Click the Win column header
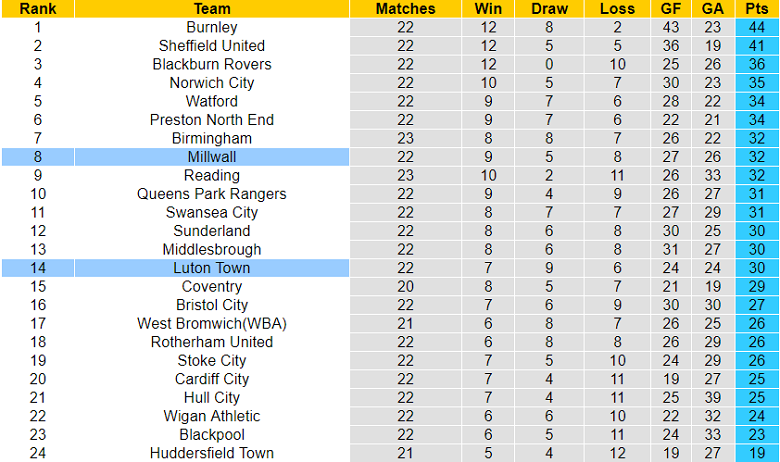Viewport: 780px width, 462px height. click(x=488, y=8)
